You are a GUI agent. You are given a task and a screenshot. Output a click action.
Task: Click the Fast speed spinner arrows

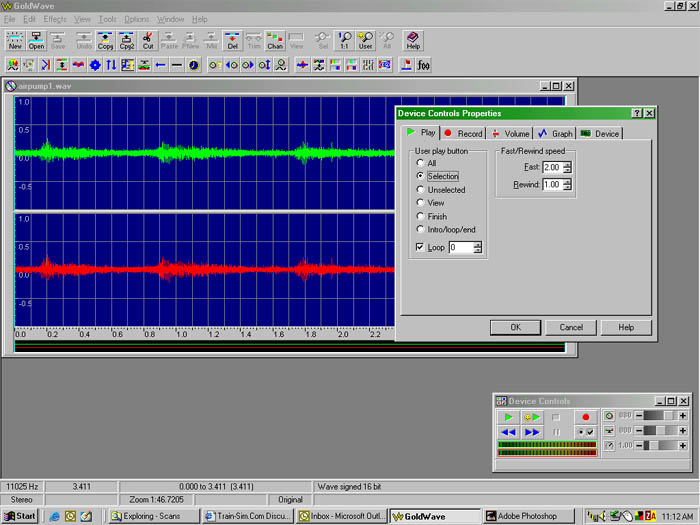[567, 167]
